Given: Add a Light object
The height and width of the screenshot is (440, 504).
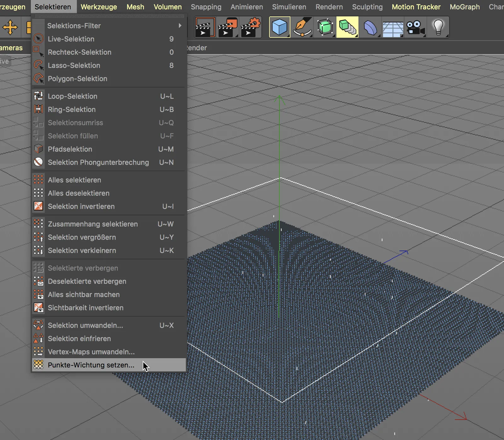Looking at the screenshot, I should pyautogui.click(x=438, y=27).
